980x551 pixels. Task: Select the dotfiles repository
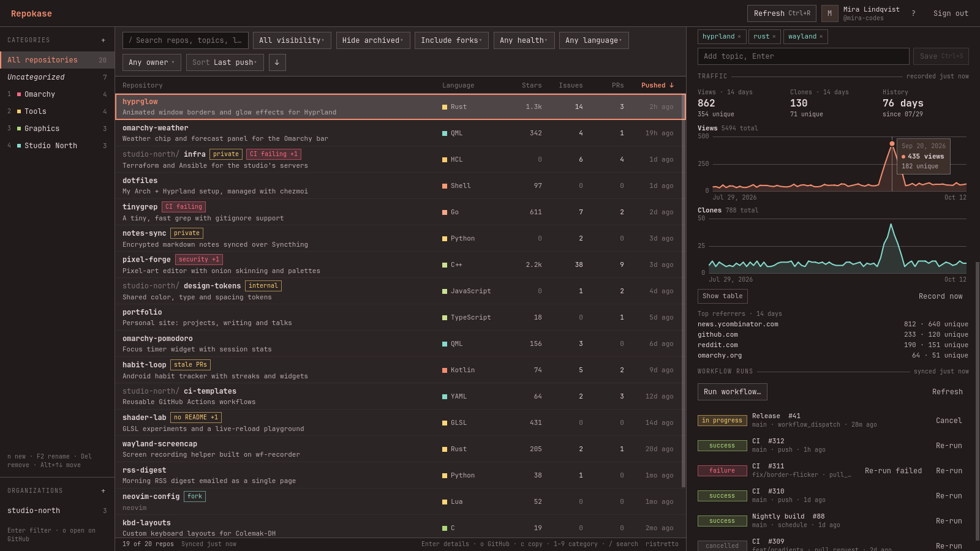pyautogui.click(x=401, y=186)
